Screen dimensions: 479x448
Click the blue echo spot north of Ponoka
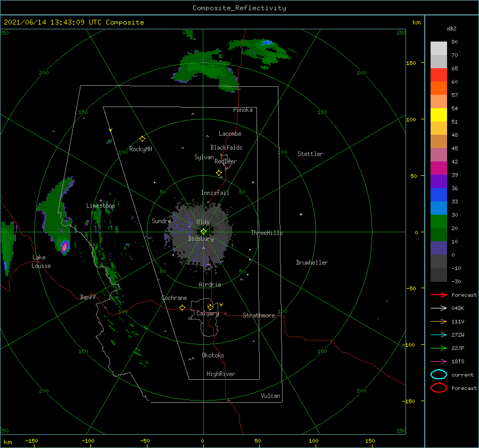268,42
